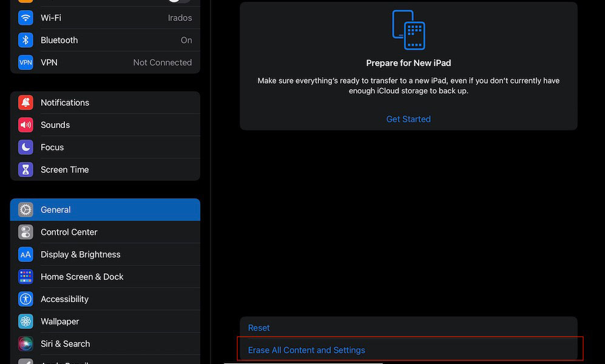Open Display & Brightness settings
This screenshot has height=364, width=605.
point(105,255)
